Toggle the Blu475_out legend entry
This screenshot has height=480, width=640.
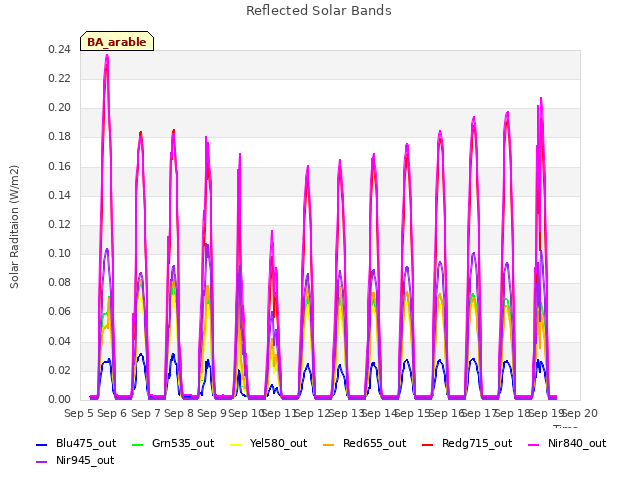[x=76, y=444]
